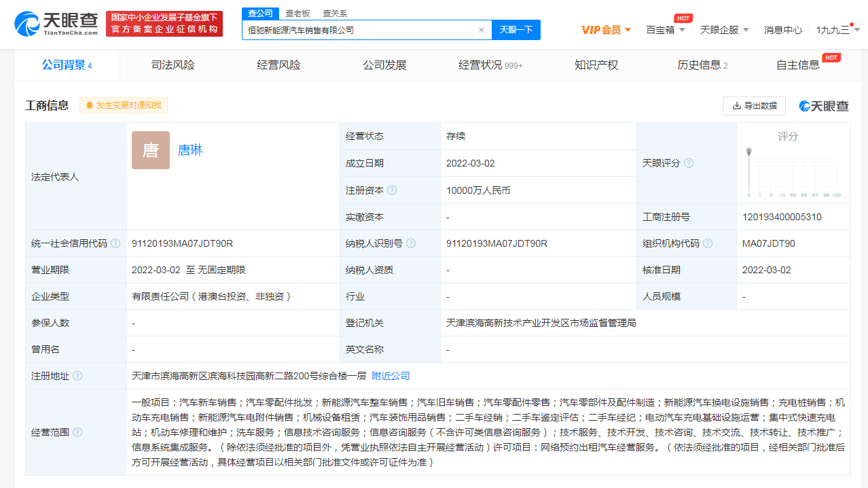Click the credit code value 91120193MA07JDT90R under 统一社会信用代码
The image size is (868, 488).
point(182,243)
